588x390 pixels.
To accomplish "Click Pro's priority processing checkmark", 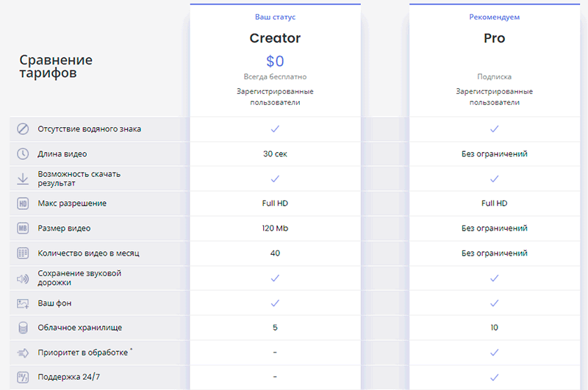I will 494,353.
